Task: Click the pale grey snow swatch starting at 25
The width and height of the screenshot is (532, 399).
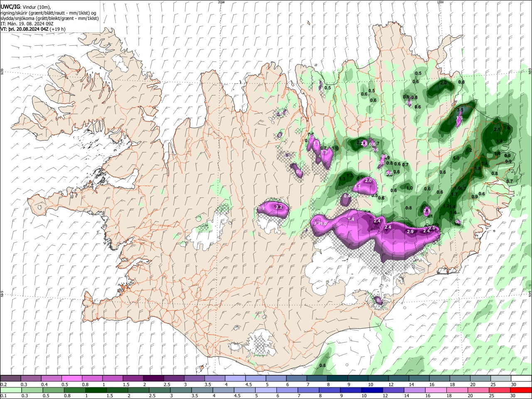Action: click(501, 378)
